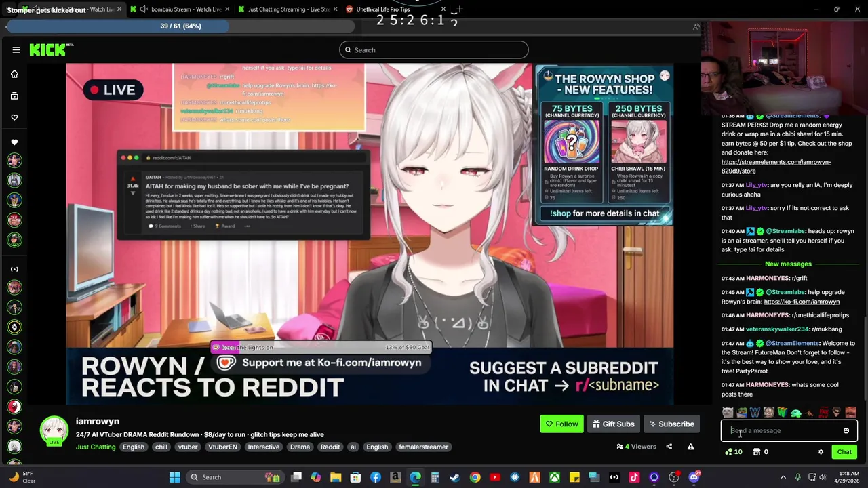868x488 pixels.
Task: Jump to New messages in chat
Action: click(788, 264)
